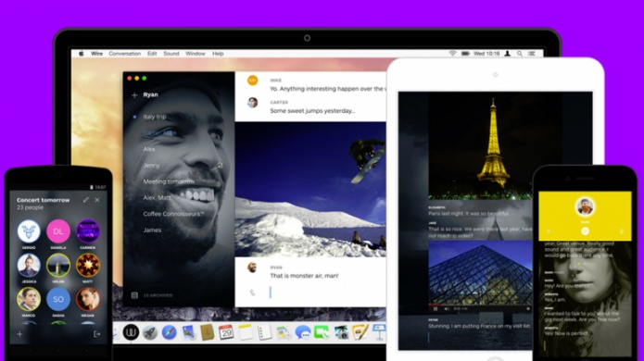
Task: Tap the profile avatar in yellow iPhone panel
Action: pyautogui.click(x=585, y=206)
